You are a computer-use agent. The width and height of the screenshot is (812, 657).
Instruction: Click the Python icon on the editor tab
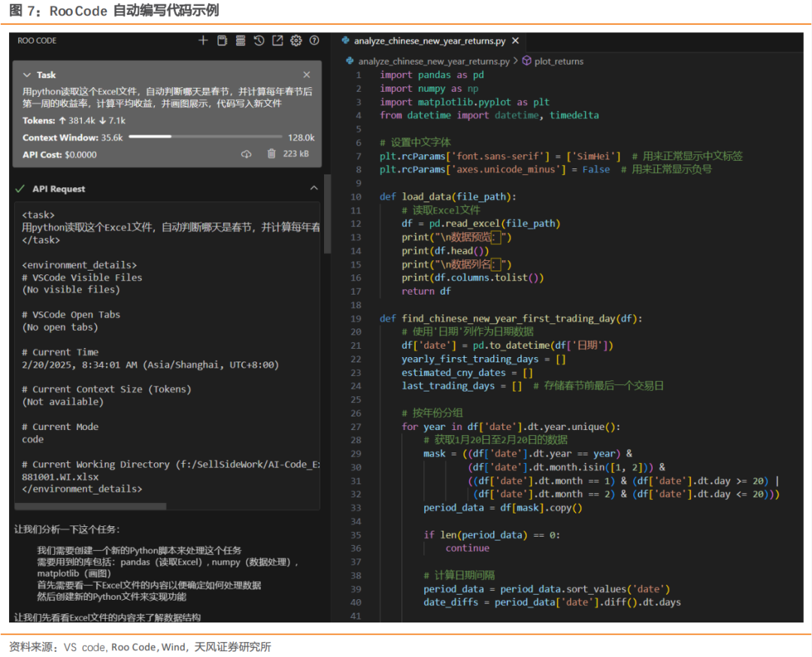[345, 41]
